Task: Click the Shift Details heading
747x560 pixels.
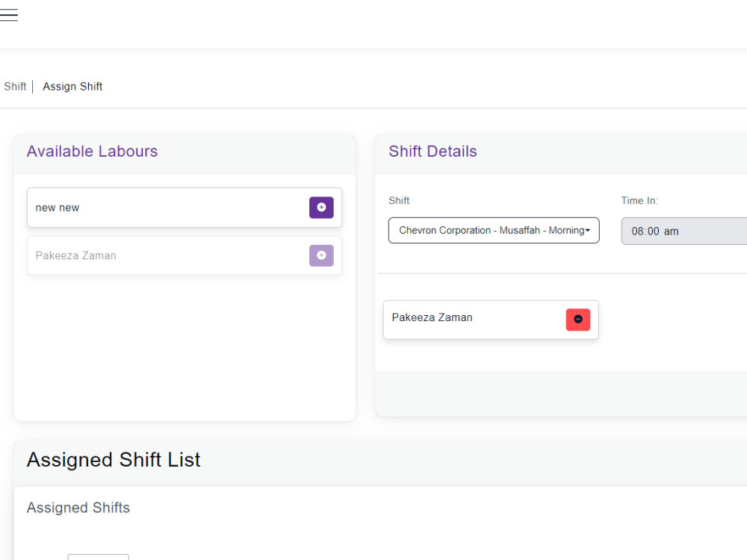Action: (x=433, y=152)
